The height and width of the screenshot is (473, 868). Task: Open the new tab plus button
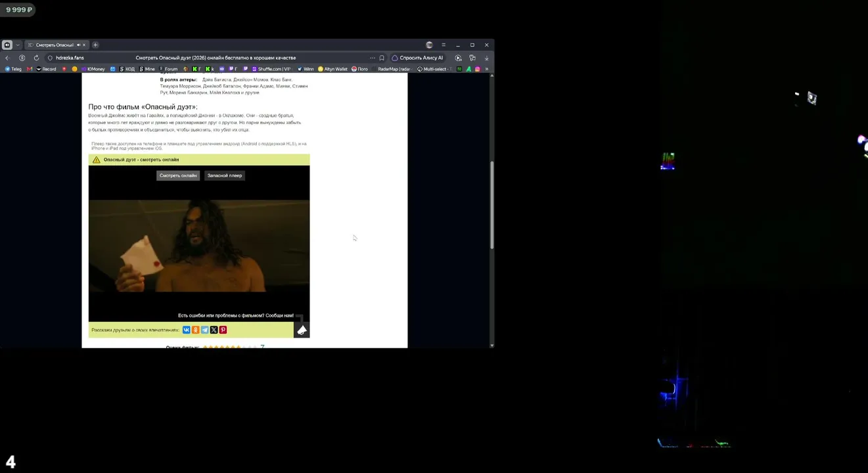click(x=95, y=45)
